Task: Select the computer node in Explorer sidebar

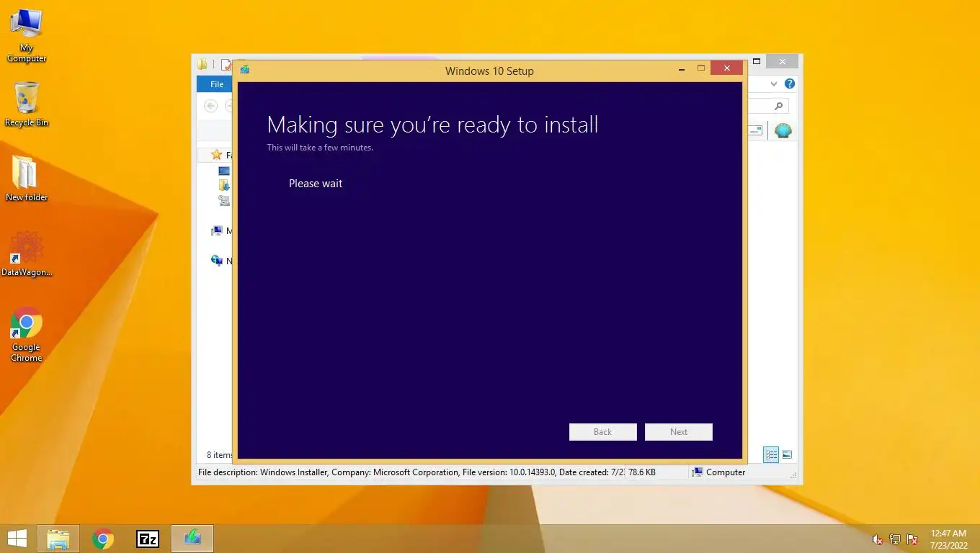Action: tap(217, 231)
